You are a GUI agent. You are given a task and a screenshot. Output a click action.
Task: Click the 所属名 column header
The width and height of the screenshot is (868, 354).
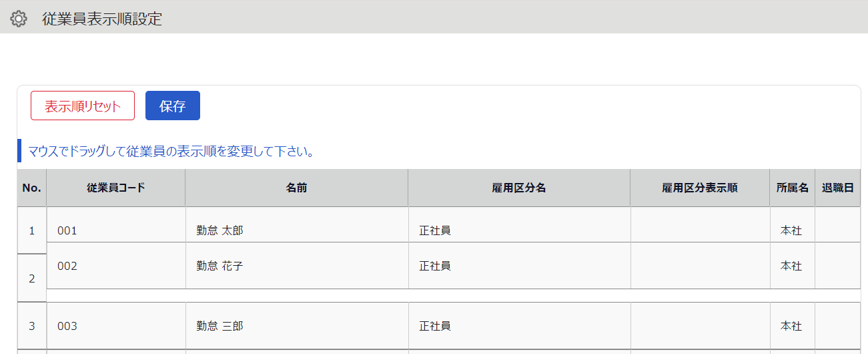[x=792, y=188]
